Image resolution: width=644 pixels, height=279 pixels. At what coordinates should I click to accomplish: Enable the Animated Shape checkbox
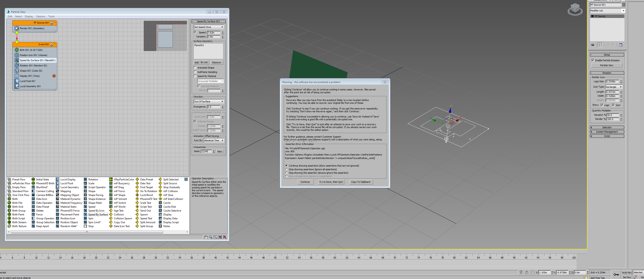click(x=195, y=67)
